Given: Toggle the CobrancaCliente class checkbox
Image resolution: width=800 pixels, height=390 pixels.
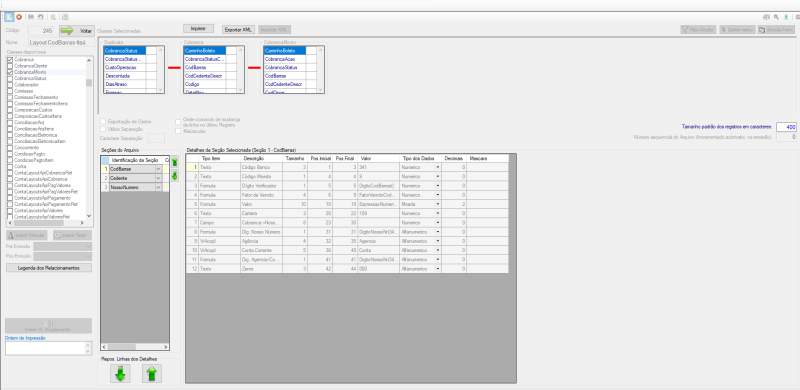Looking at the screenshot, I should coord(10,66).
